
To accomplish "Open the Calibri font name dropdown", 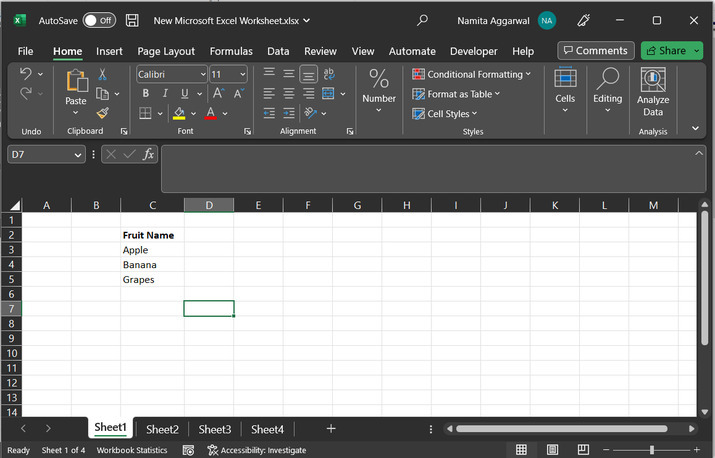I will [x=203, y=74].
